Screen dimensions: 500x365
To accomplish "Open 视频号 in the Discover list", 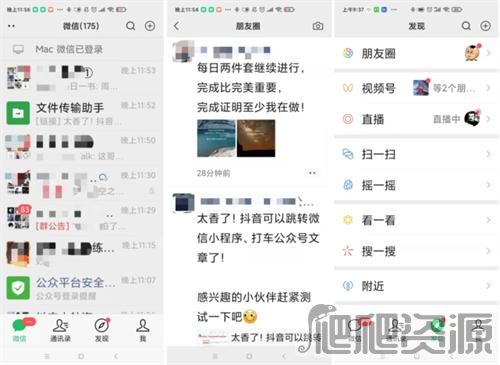I will pyautogui.click(x=417, y=88).
